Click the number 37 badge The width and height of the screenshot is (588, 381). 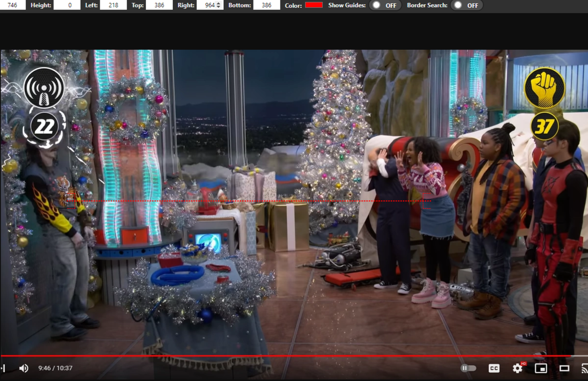point(545,126)
